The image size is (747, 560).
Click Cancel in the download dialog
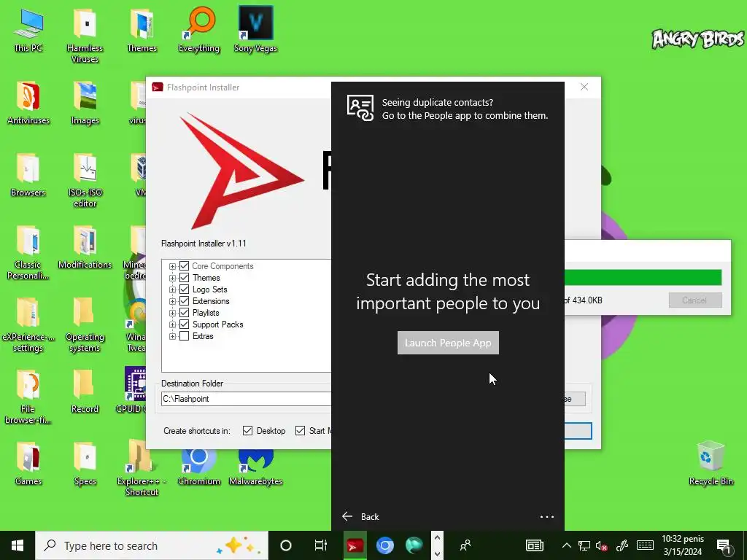point(695,300)
